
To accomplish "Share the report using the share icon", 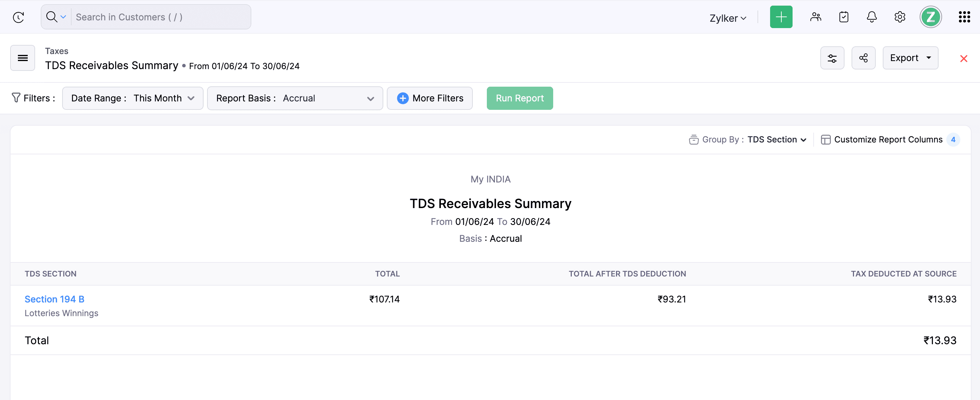I will click(x=863, y=58).
